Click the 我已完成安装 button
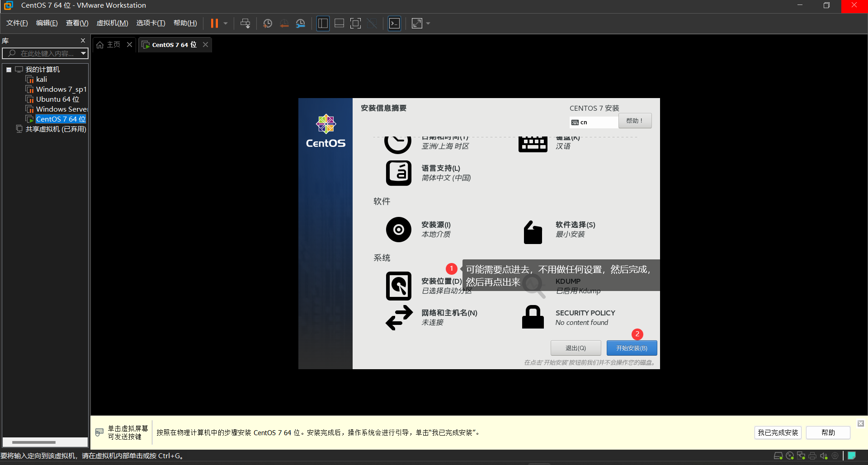 click(x=778, y=432)
